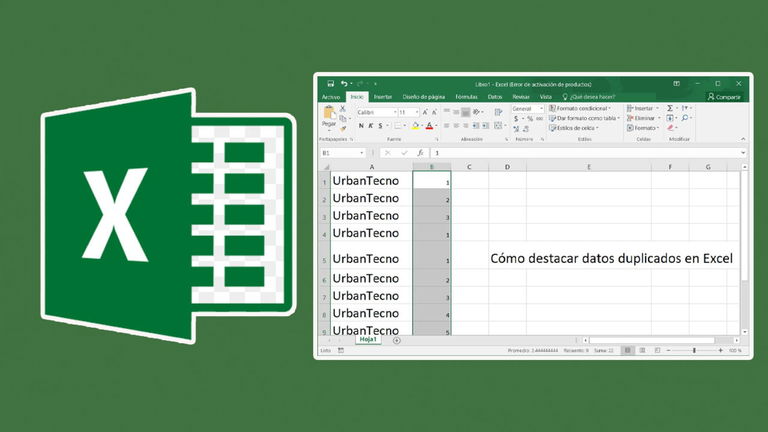Screen dimensions: 768x432
Task: Open the Calibri font name dropdown
Action: pyautogui.click(x=395, y=112)
